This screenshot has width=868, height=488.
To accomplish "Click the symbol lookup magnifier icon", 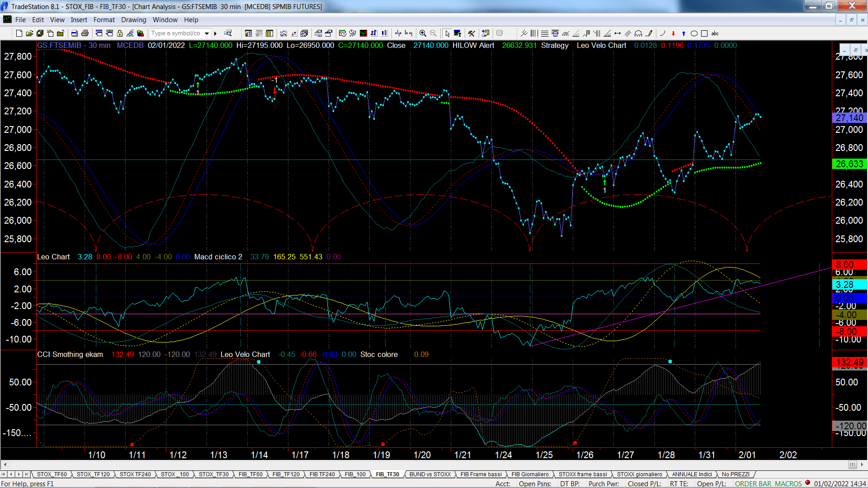I will click(x=228, y=33).
